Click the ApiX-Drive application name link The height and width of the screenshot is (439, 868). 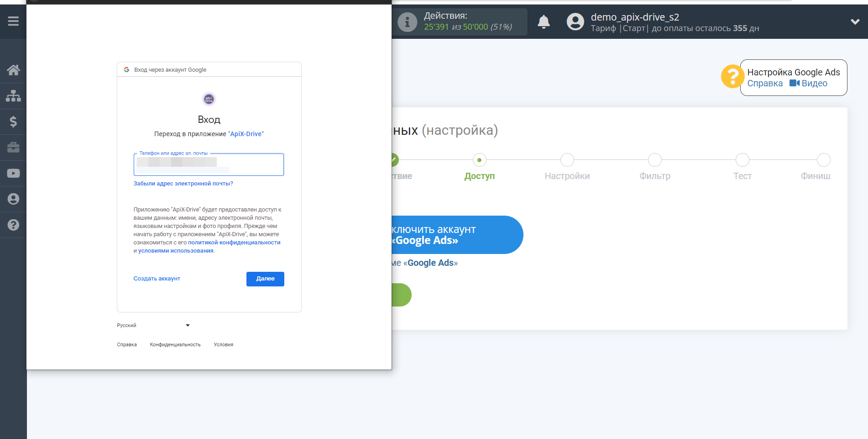(x=246, y=134)
